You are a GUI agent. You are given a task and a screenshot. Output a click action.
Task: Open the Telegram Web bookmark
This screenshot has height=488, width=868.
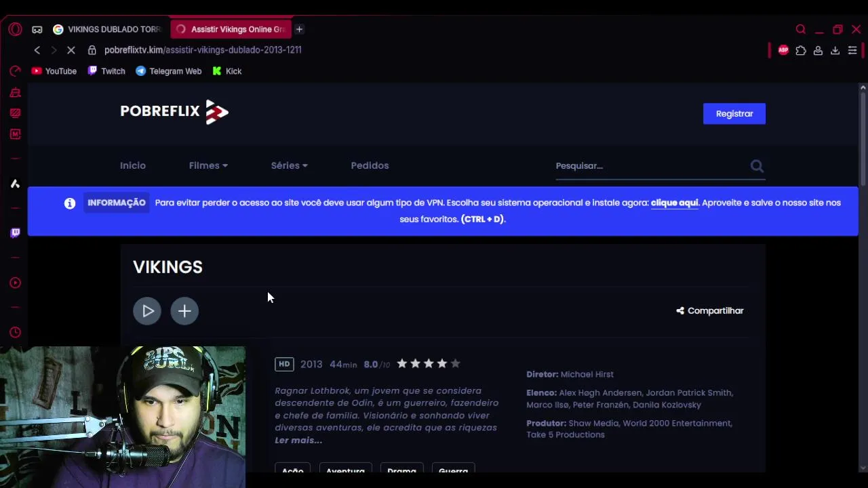pyautogui.click(x=168, y=71)
